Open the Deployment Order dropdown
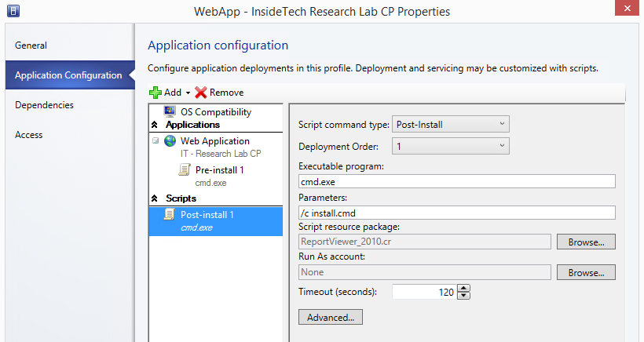This screenshot has height=342, width=644. [451, 146]
